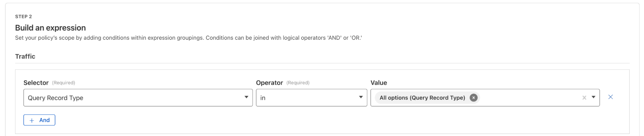Select the 'All options (Query Record Type)' chip label

coord(422,98)
